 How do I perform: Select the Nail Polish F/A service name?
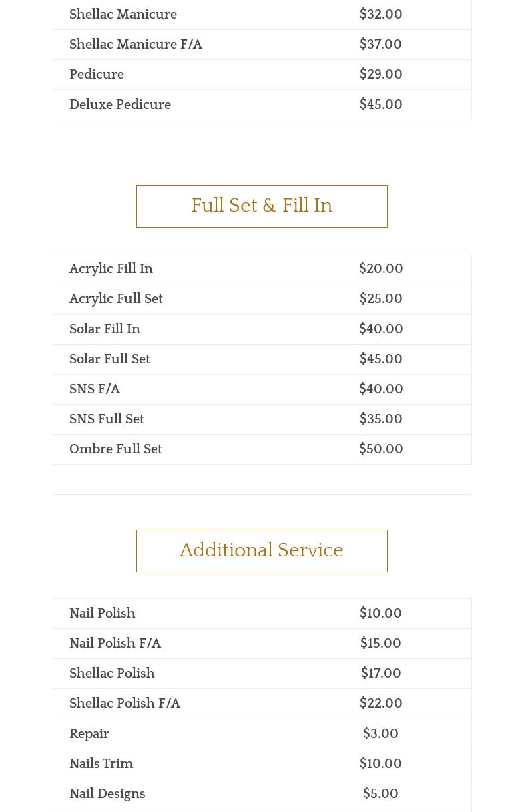[x=115, y=644]
